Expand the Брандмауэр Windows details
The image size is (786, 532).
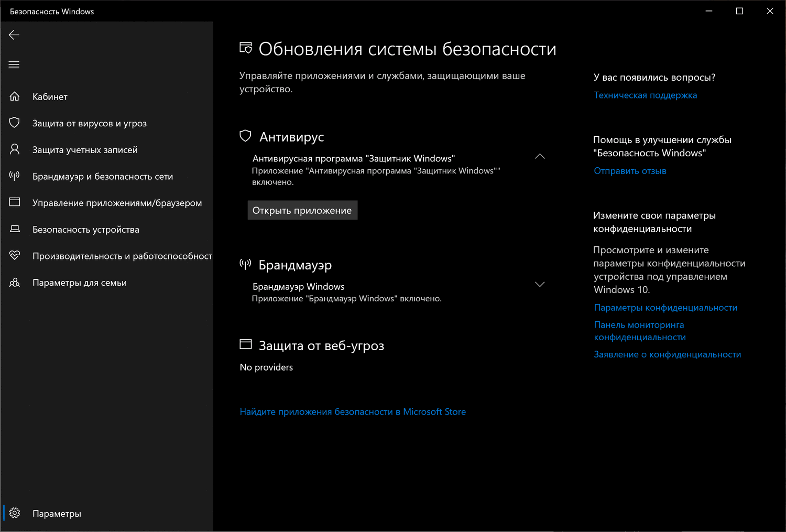(x=540, y=285)
